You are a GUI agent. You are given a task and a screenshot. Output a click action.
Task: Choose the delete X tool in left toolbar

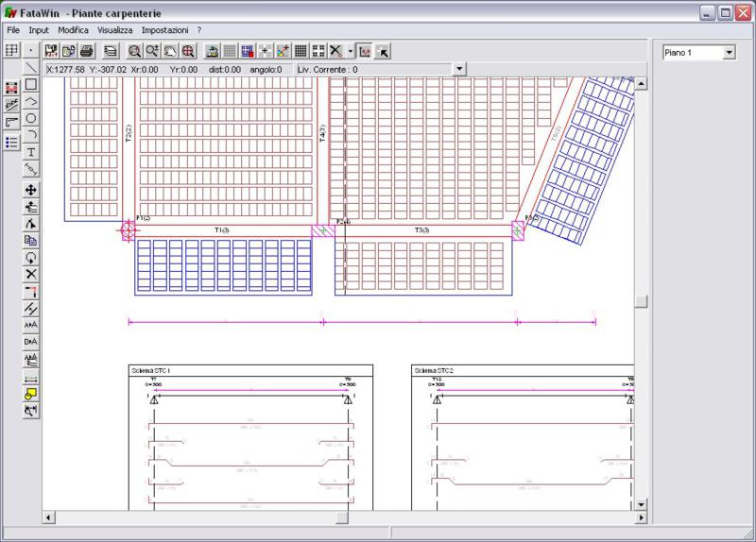(31, 274)
